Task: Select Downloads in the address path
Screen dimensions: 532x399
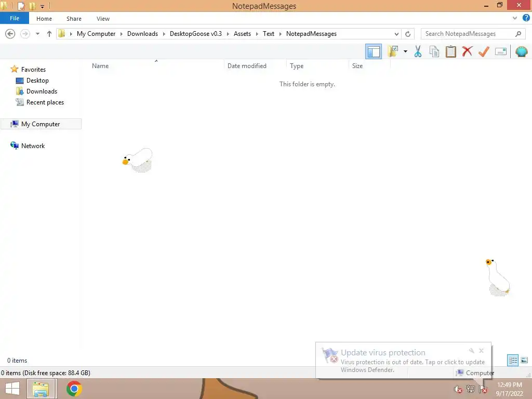Action: [142, 34]
